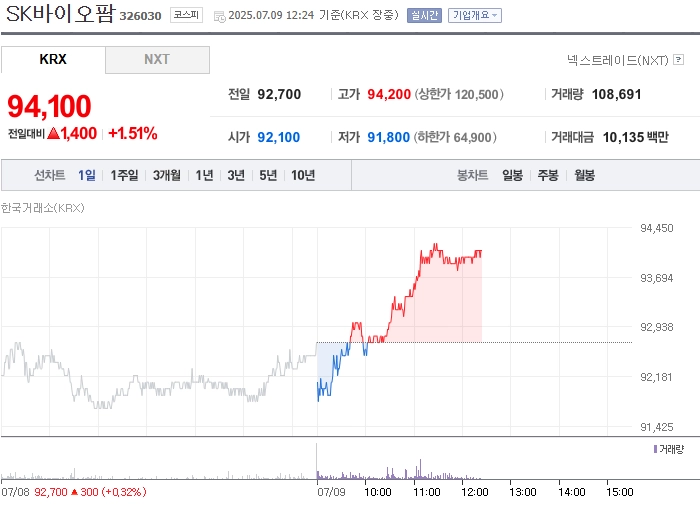Select the 10년 line chart period
Viewport: 700px width, 515px height.
303,175
